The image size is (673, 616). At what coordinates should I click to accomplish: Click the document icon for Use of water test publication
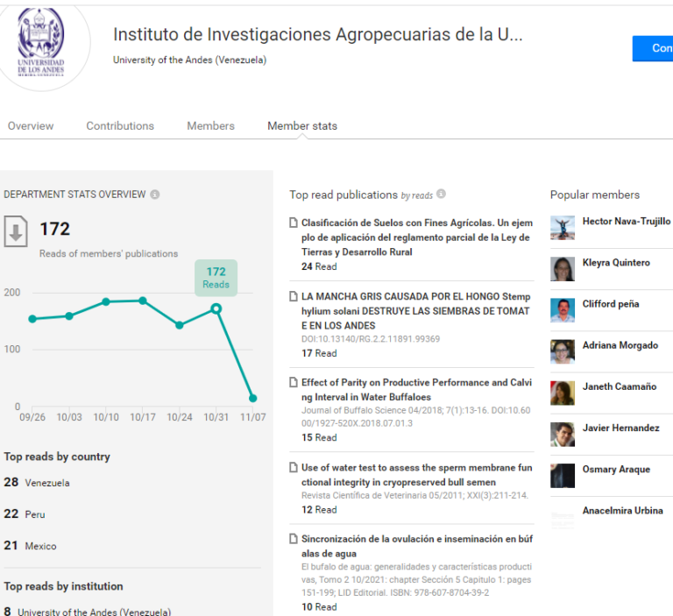(x=294, y=467)
